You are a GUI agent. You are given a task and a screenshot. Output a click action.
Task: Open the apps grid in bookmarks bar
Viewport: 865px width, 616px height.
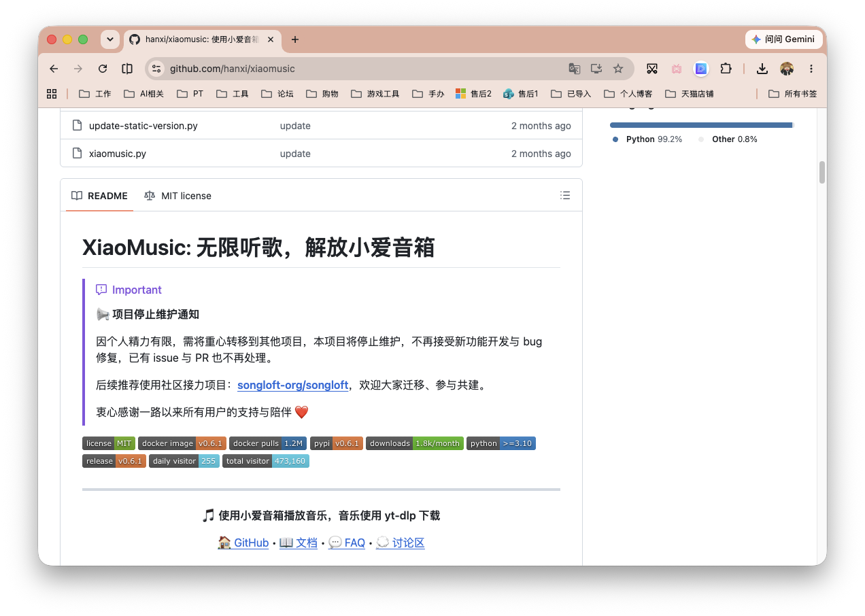point(52,94)
